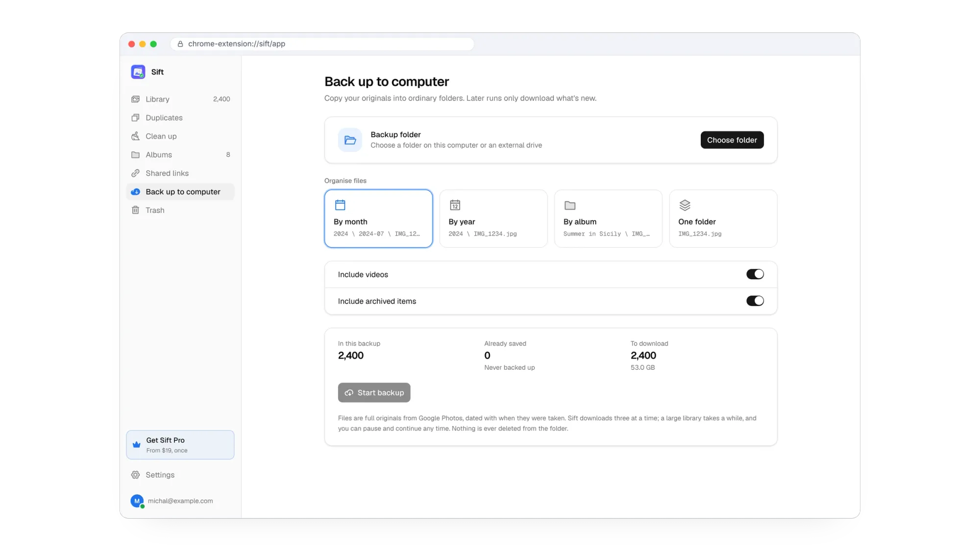
Task: Click the Library count 2,400 in sidebar
Action: [221, 99]
